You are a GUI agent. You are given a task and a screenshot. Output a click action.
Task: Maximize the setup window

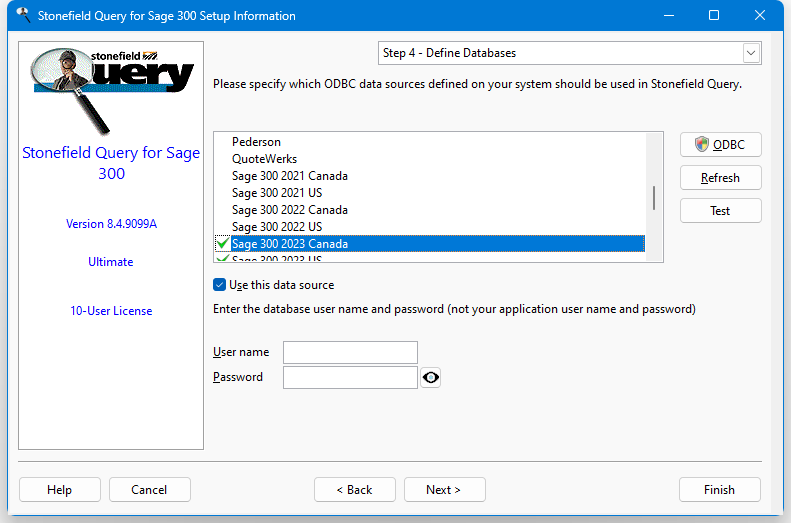pyautogui.click(x=714, y=16)
